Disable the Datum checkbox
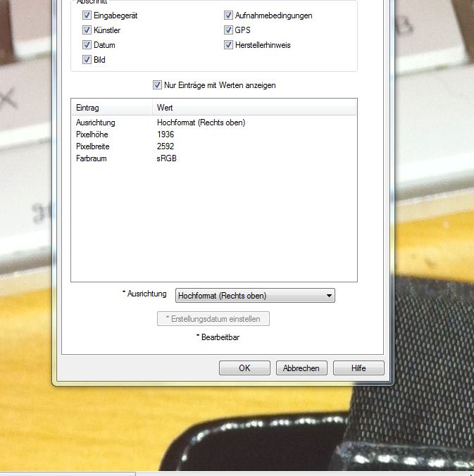This screenshot has width=474, height=476. [x=87, y=45]
